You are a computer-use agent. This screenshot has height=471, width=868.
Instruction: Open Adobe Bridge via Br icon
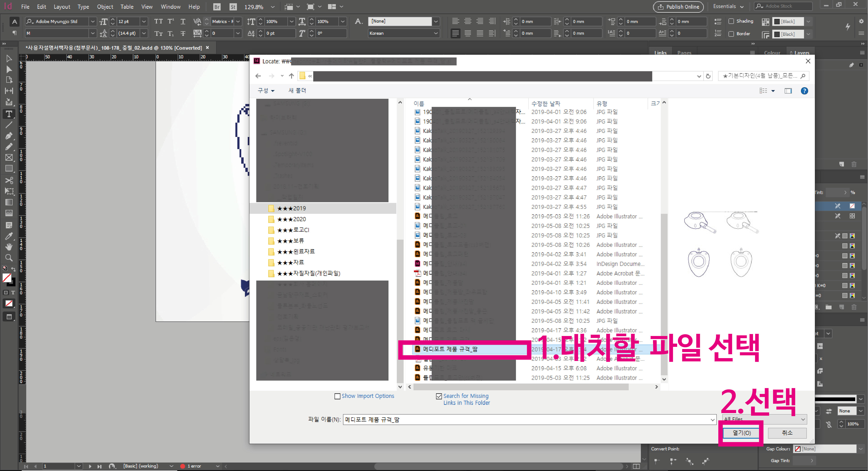[217, 7]
